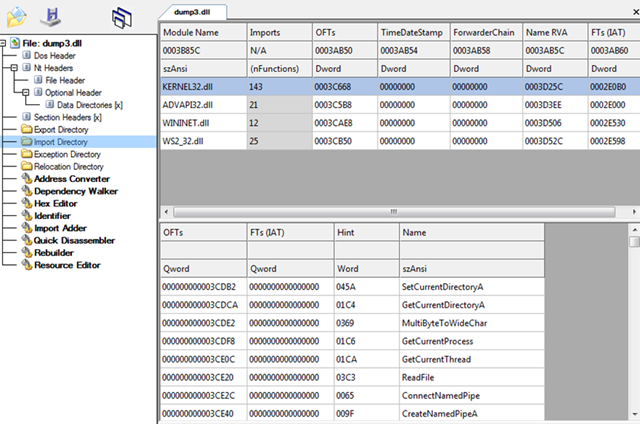Click the Rebuilder tool icon
Viewport: 640px width, 424px height.
coord(27,252)
